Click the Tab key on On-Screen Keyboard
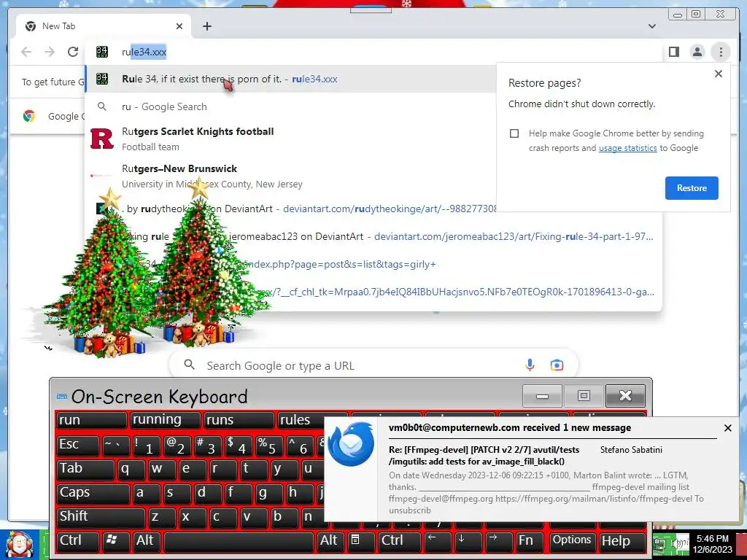747x560 pixels. pyautogui.click(x=85, y=469)
